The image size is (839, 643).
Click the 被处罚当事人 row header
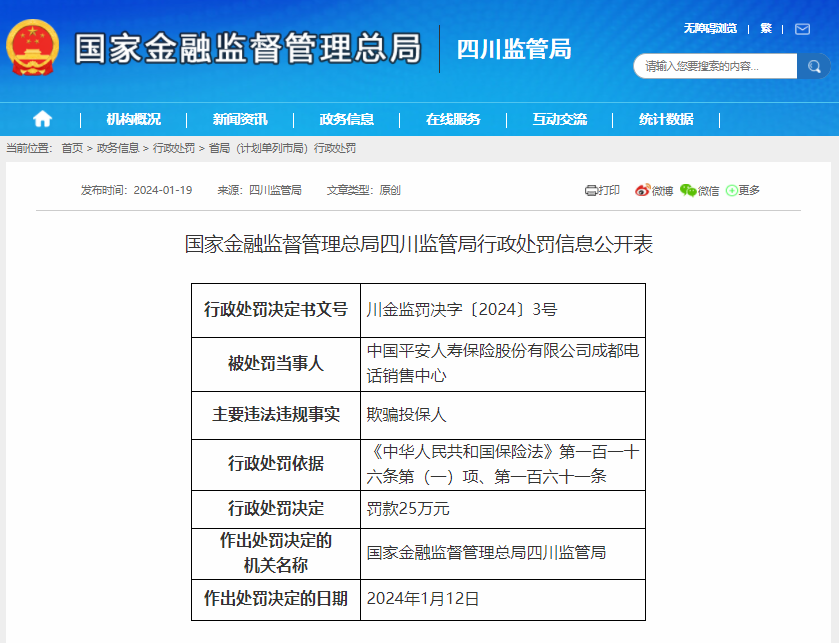[x=276, y=364]
